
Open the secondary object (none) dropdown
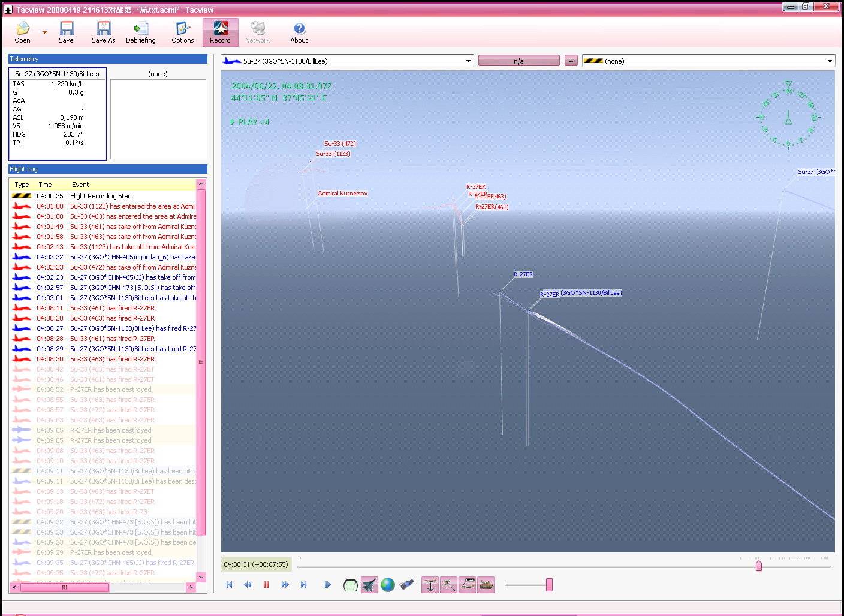(830, 61)
